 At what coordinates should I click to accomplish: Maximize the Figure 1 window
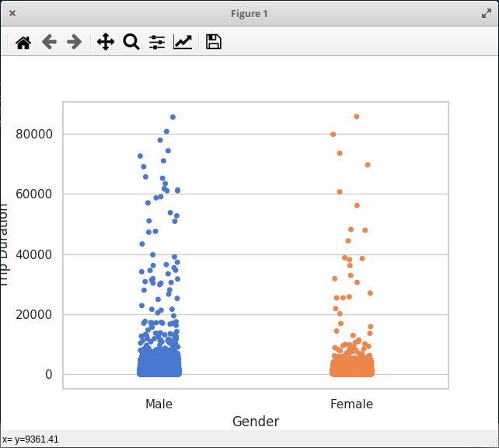click(487, 13)
